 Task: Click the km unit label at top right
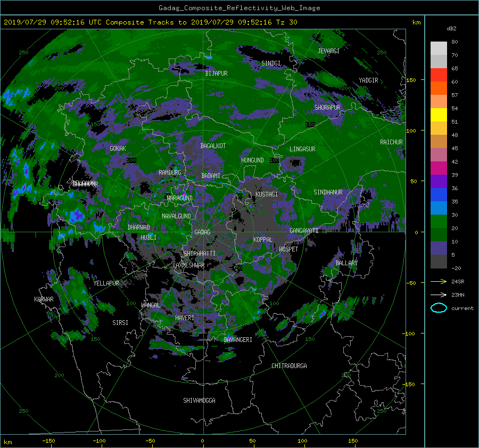[x=416, y=22]
